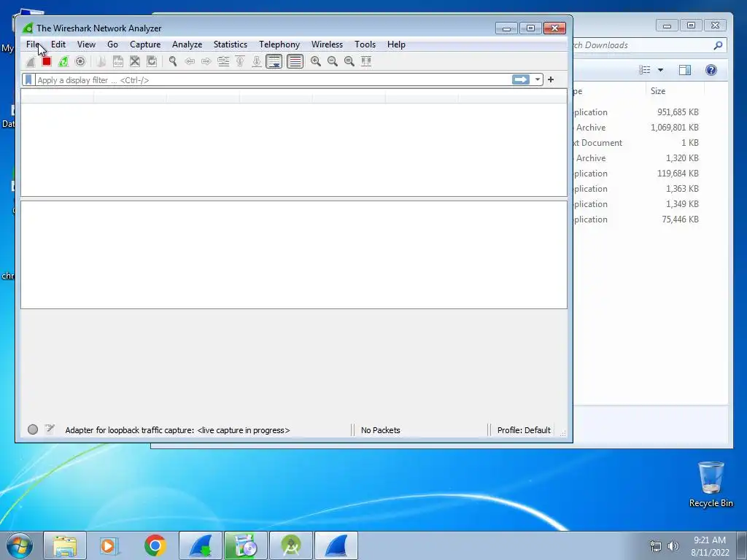Sort Explorer files by Size column
747x560 pixels.
point(674,91)
